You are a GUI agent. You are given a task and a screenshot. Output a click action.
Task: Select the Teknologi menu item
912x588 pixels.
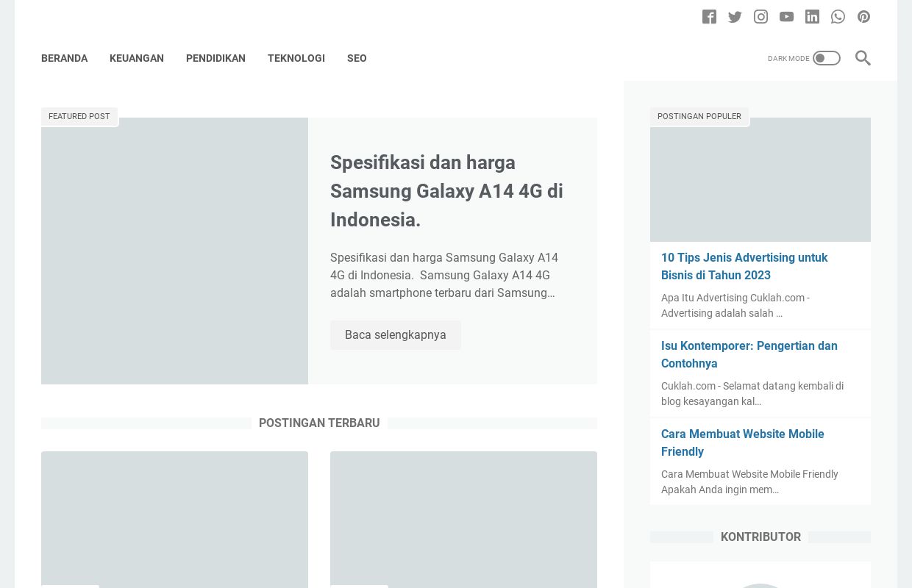pos(296,58)
